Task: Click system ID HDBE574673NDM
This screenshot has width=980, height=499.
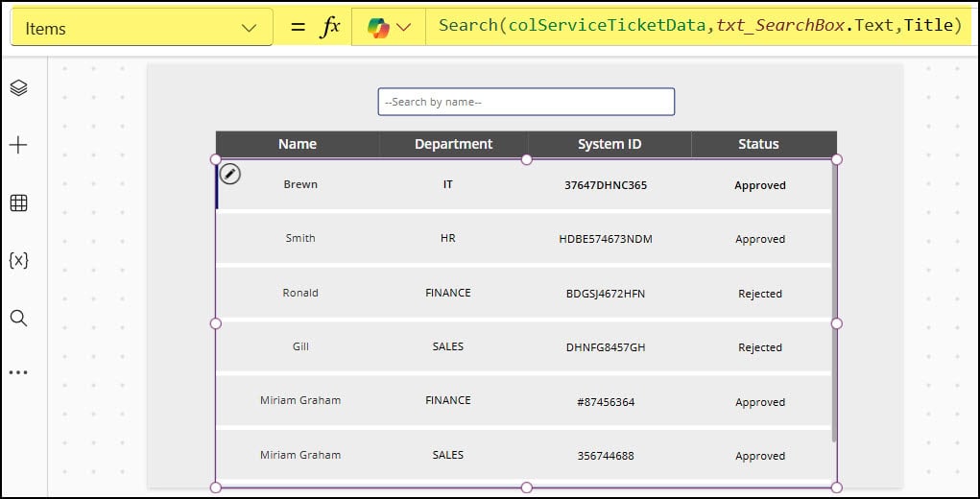Action: tap(606, 239)
